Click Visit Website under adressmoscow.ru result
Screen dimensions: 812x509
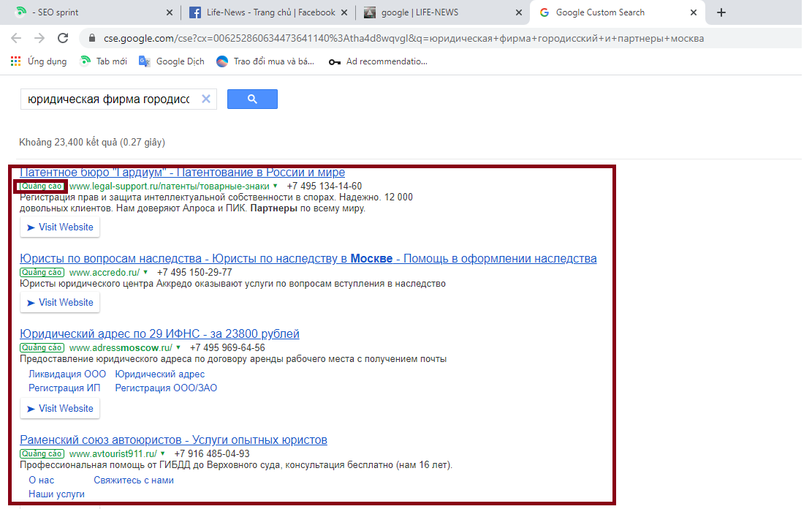pos(60,409)
